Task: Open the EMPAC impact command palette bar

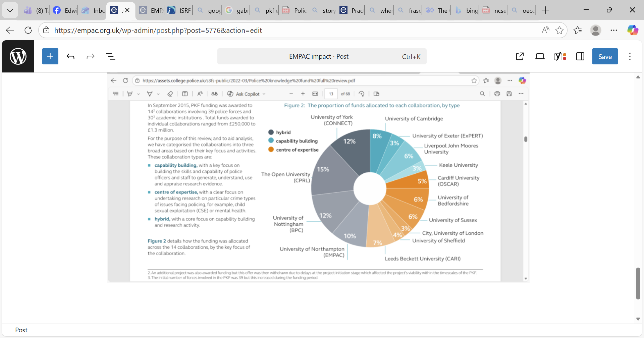Action: coord(322,56)
